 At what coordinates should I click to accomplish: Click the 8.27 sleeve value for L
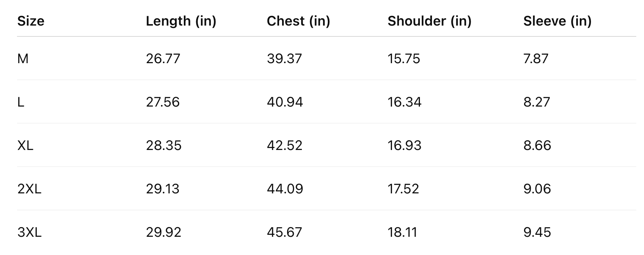click(x=536, y=102)
